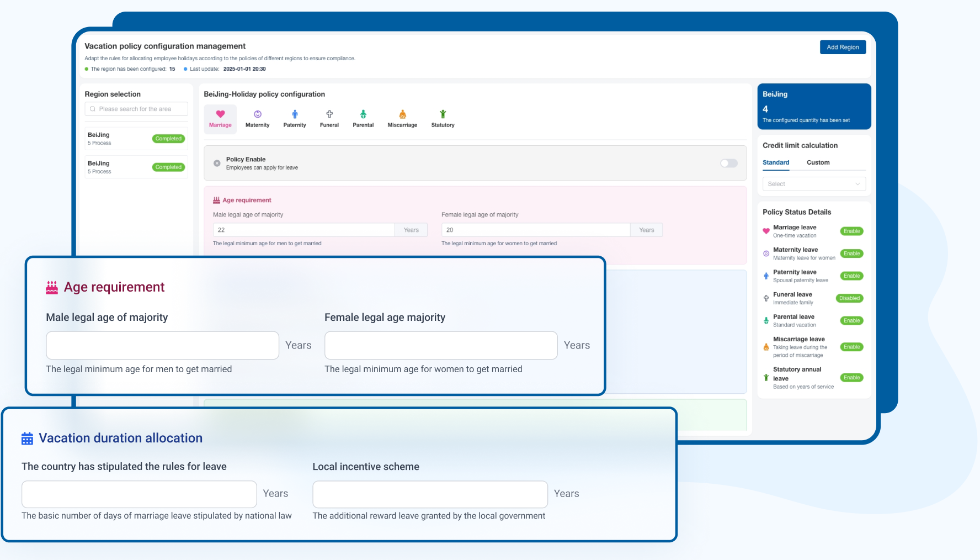Viewport: 980px width, 560px height.
Task: Open the Parental leave icon tab
Action: pos(363,119)
